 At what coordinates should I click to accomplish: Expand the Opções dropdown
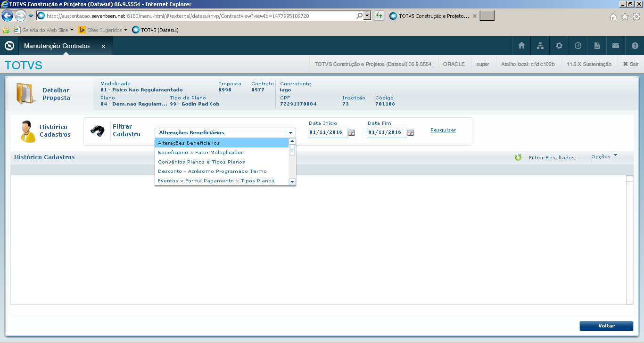(x=604, y=157)
